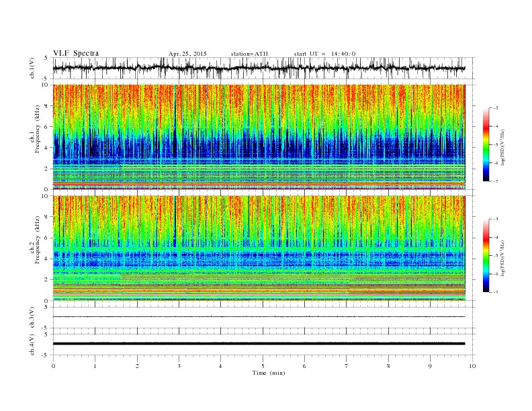
Task: Click the "ch.1(V)" axis label
Action: pos(32,68)
